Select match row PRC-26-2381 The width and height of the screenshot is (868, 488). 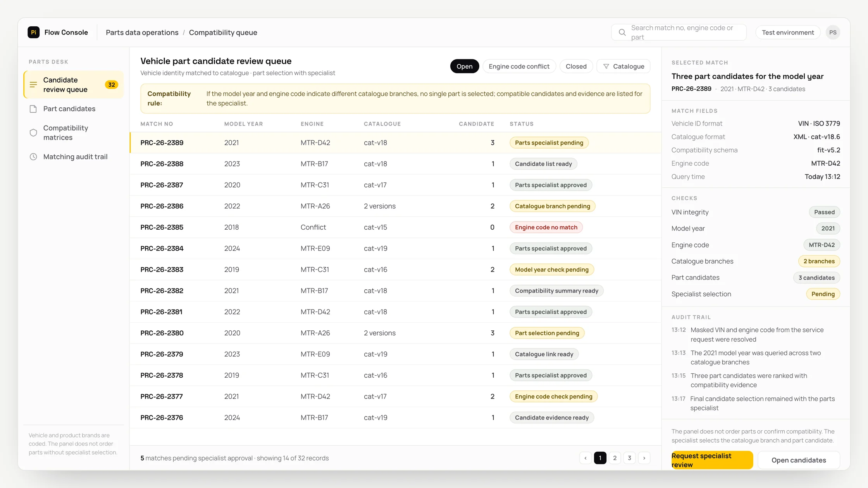point(395,312)
